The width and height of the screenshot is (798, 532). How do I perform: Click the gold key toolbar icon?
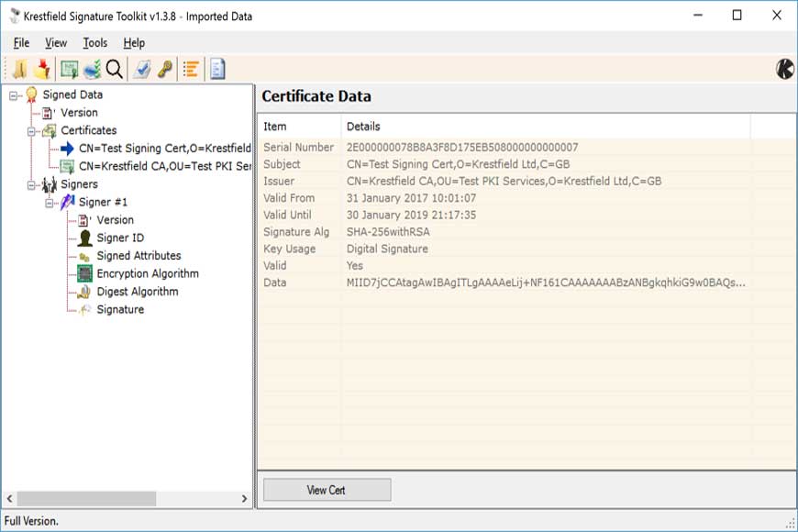pyautogui.click(x=164, y=69)
